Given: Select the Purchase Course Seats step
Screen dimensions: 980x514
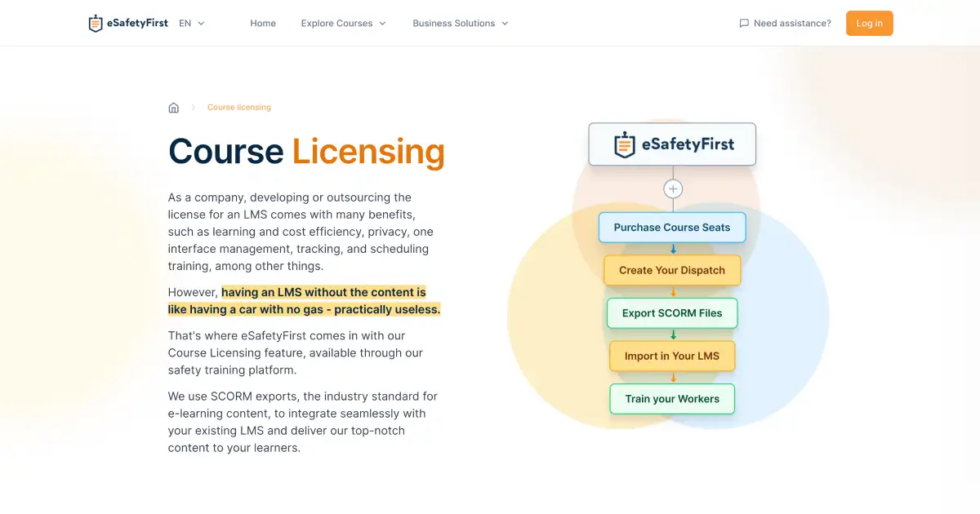Looking at the screenshot, I should (x=672, y=227).
